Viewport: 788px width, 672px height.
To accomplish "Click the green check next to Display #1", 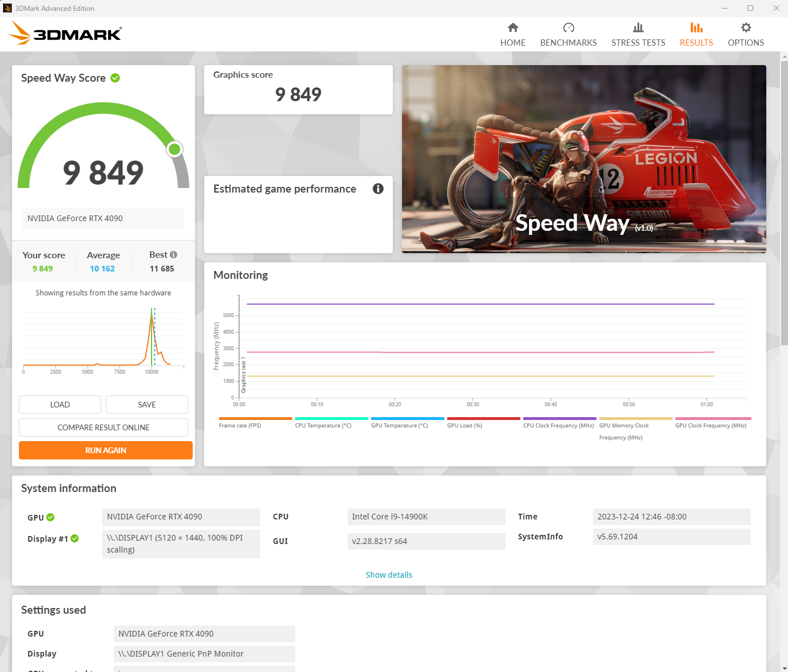I will [x=74, y=538].
